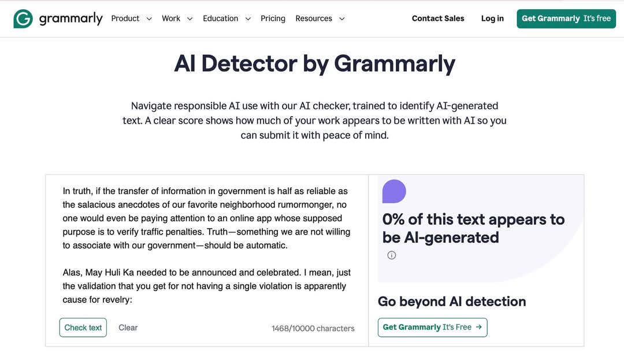
Task: Click the Log in link
Action: (492, 18)
